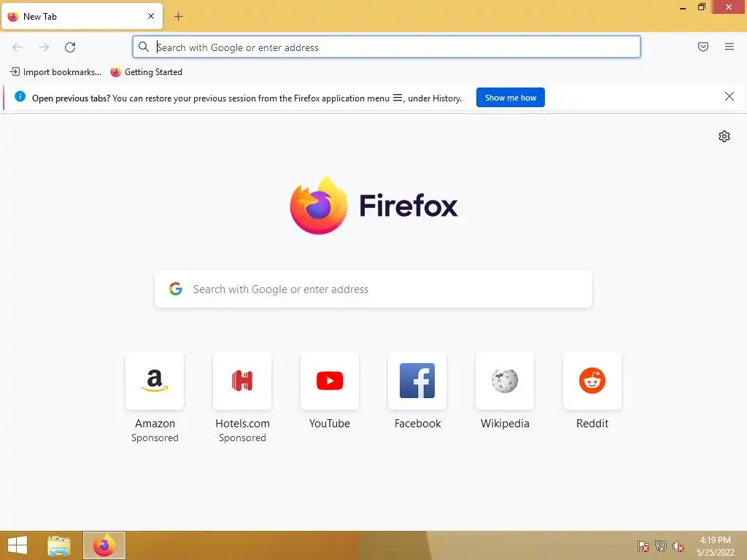
Task: Reload the current page
Action: click(70, 47)
